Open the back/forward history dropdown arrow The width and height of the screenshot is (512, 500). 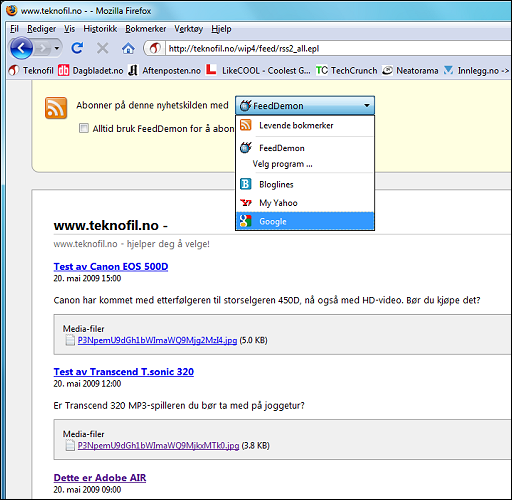57,49
